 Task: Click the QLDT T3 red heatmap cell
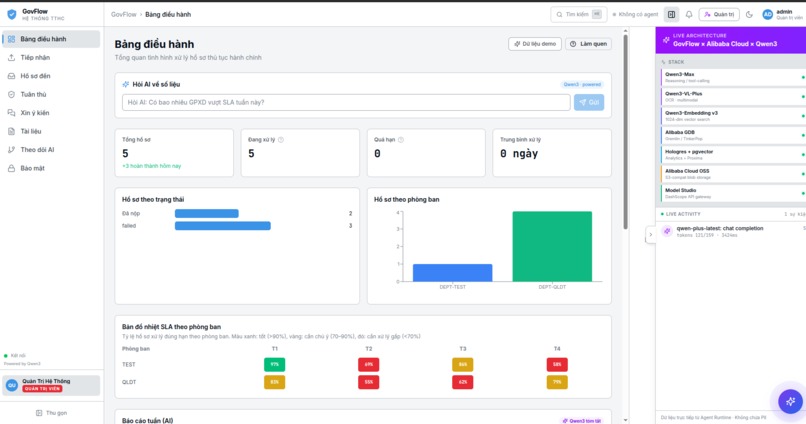coord(463,382)
